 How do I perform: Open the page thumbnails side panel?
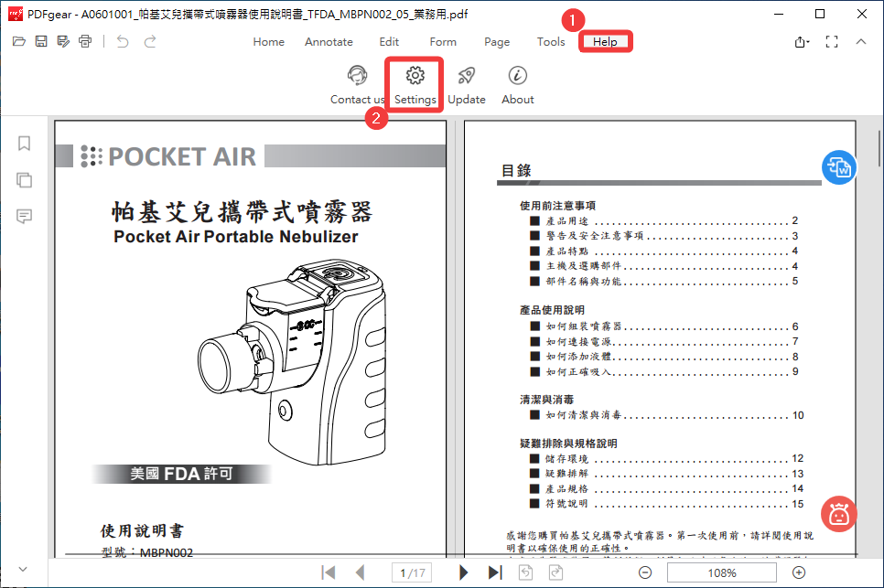pos(24,180)
